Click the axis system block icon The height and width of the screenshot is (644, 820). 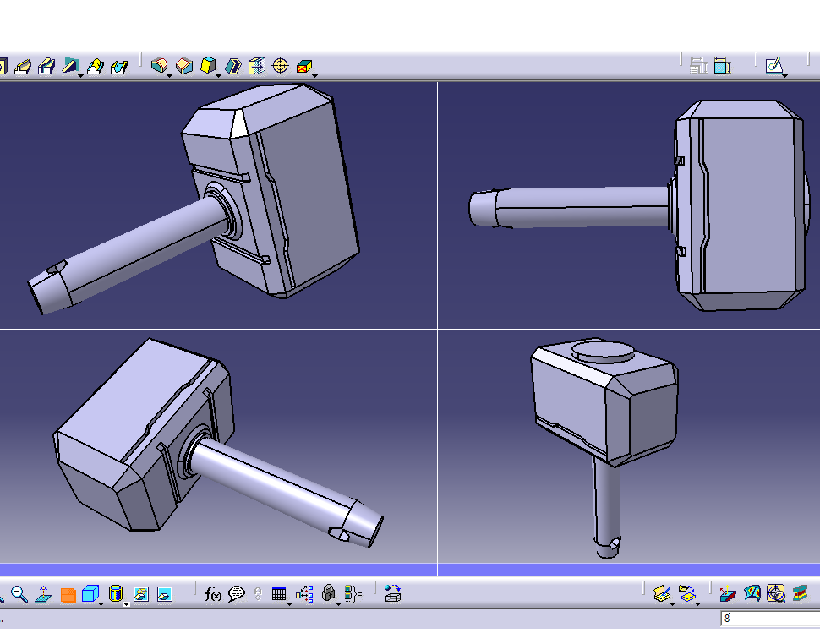coord(728,594)
